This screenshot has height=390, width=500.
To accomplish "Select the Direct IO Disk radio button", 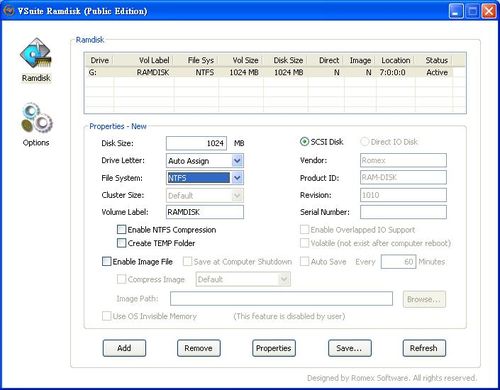I will point(364,142).
